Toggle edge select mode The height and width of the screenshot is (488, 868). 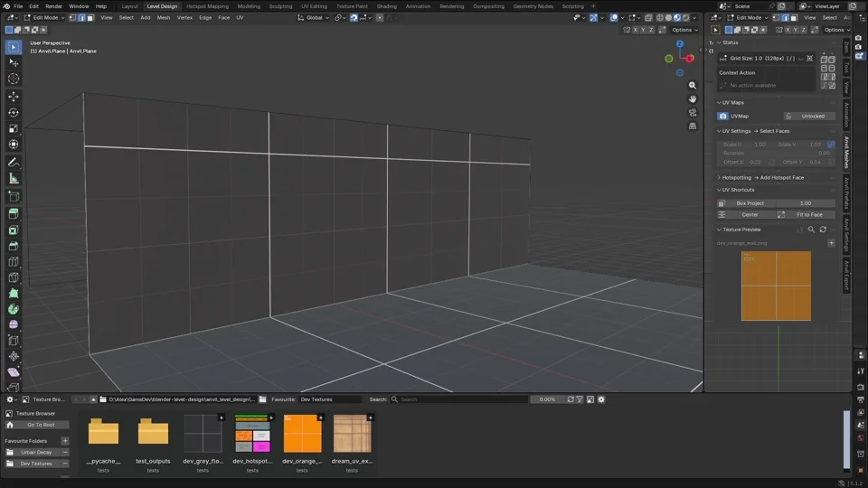pyautogui.click(x=81, y=18)
